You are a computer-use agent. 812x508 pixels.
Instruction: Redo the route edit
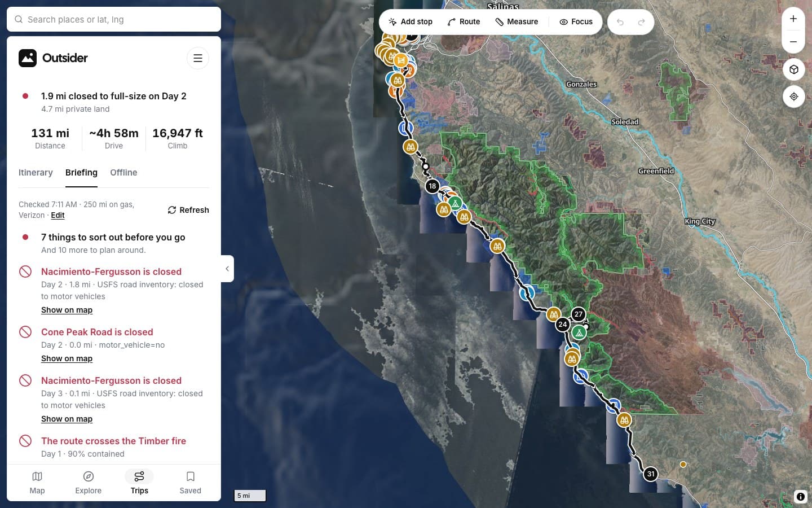tap(641, 22)
